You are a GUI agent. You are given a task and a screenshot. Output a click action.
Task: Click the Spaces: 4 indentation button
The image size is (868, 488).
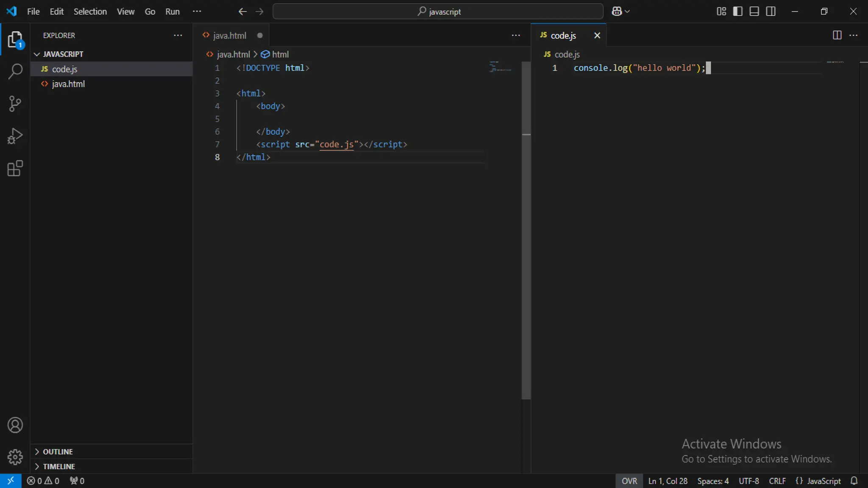point(713,481)
